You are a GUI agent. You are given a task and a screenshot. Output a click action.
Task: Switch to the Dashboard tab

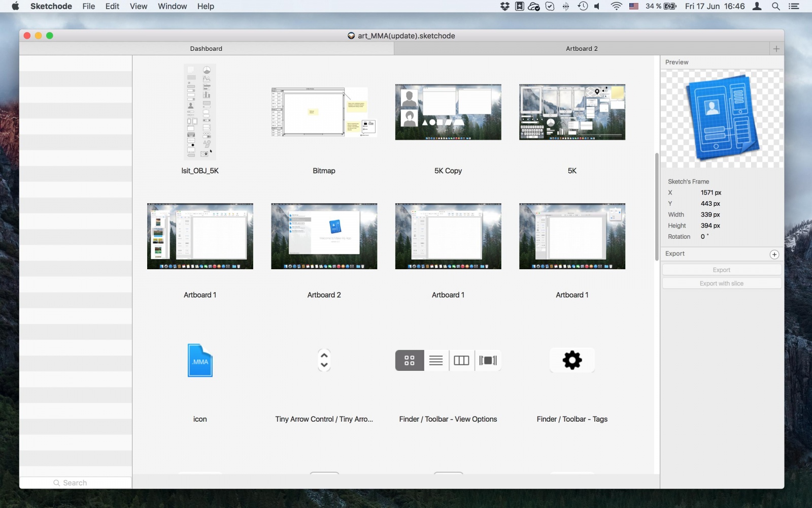207,49
